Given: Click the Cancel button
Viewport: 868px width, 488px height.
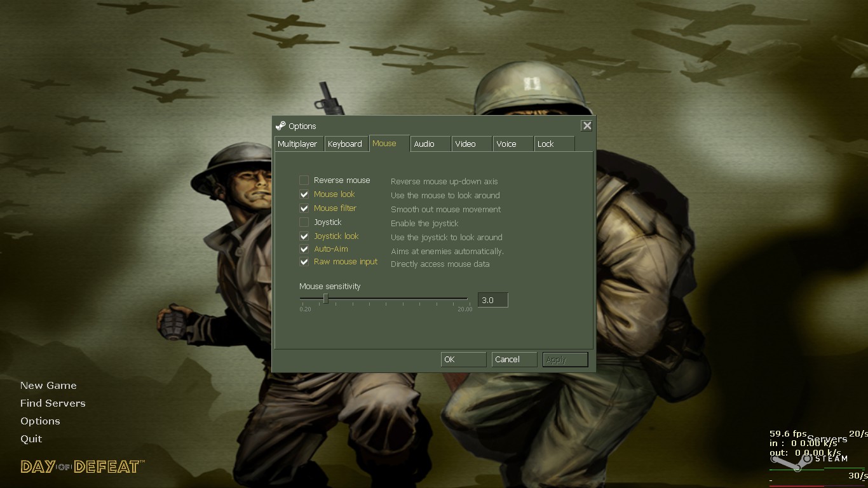Looking at the screenshot, I should click(514, 360).
